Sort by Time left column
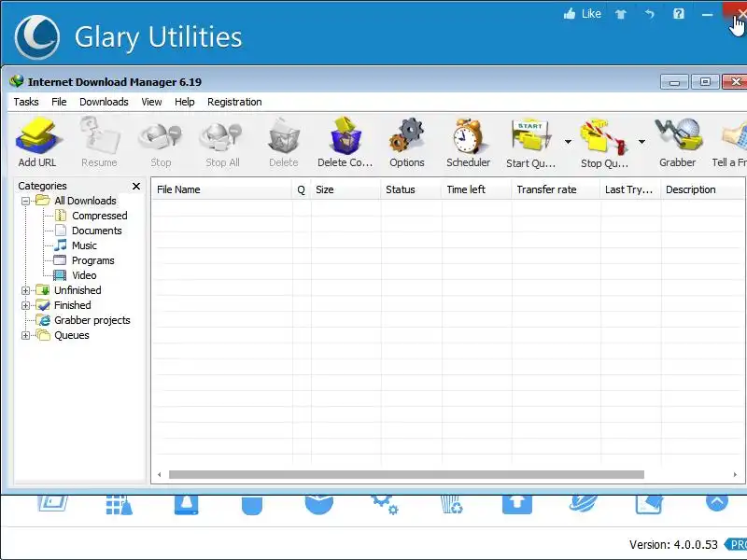 click(476, 189)
